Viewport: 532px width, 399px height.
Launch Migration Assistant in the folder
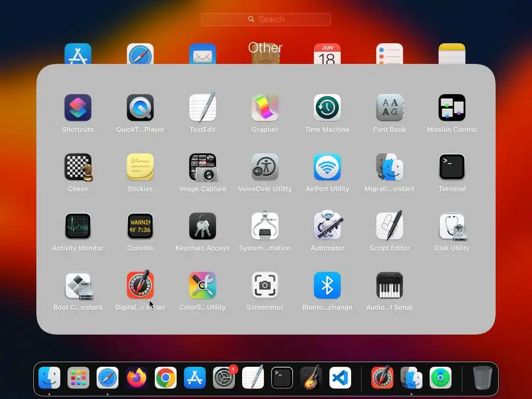click(x=390, y=167)
